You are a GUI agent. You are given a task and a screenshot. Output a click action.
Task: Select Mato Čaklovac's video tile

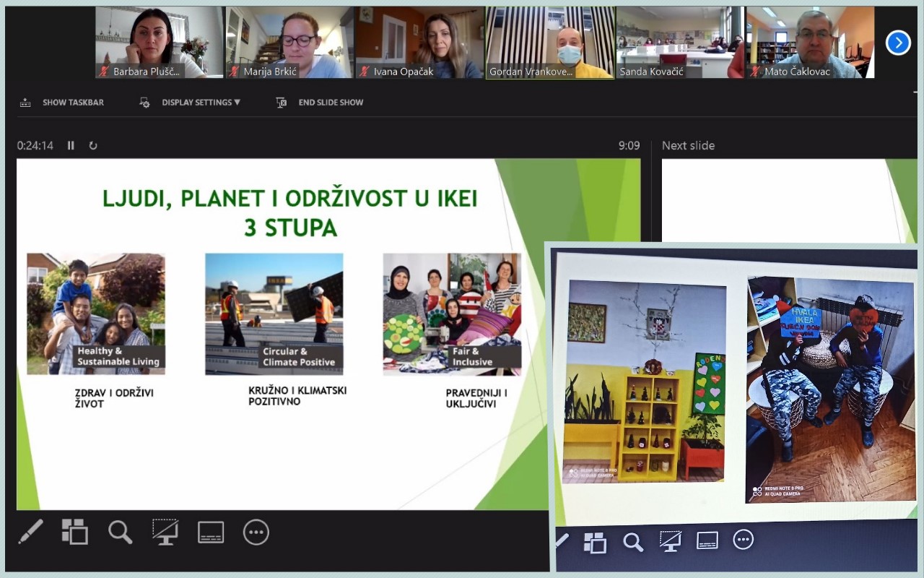click(811, 43)
